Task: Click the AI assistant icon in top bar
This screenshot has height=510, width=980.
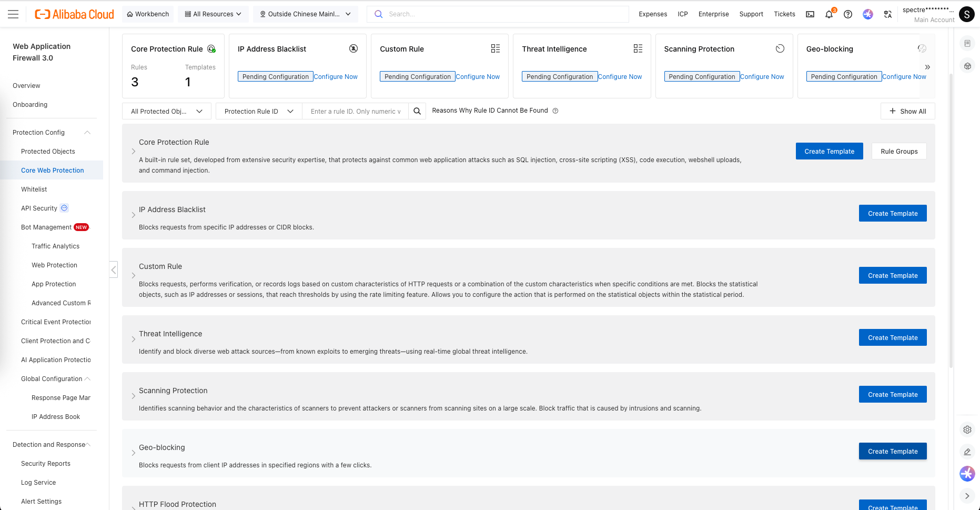Action: 868,14
